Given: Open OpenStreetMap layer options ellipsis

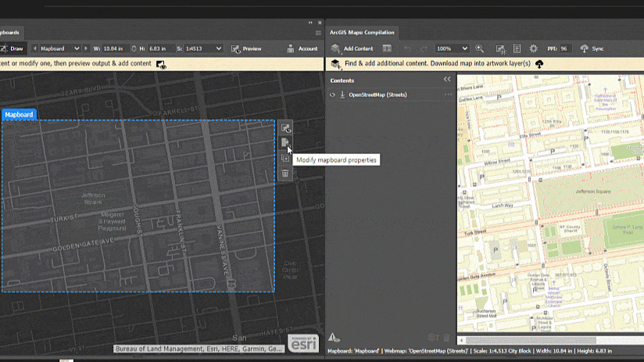Looking at the screenshot, I should pyautogui.click(x=448, y=95).
